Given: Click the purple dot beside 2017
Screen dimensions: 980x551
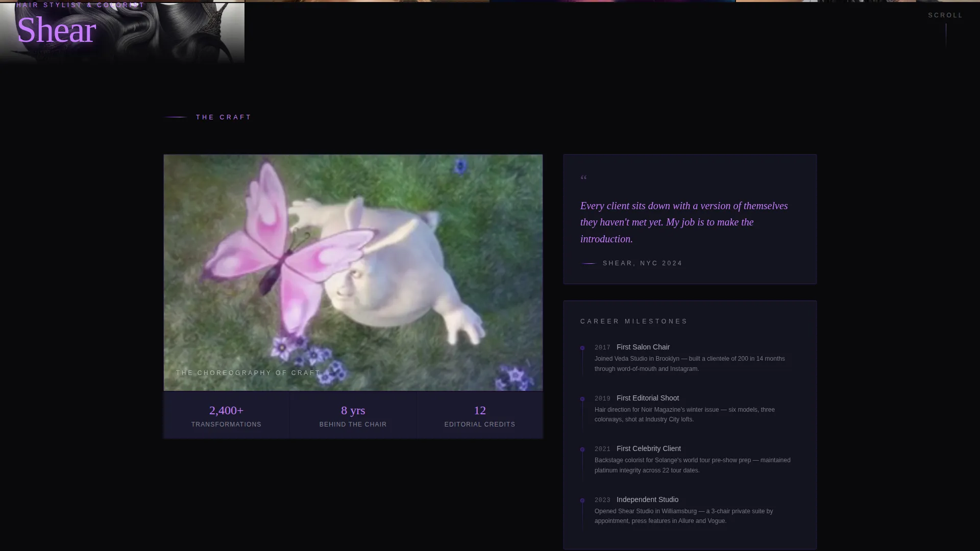Looking at the screenshot, I should click(582, 348).
